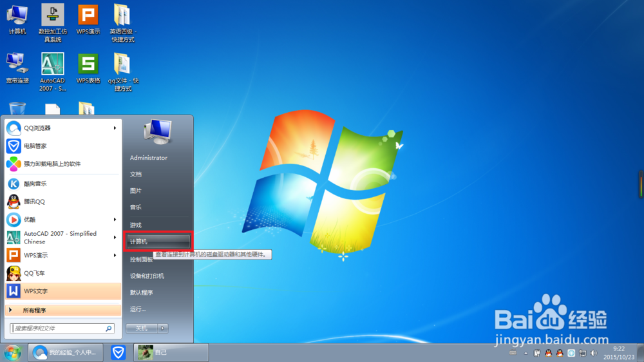Start 酷狗音乐 from the Start menu
This screenshot has height=362, width=644.
63,184
